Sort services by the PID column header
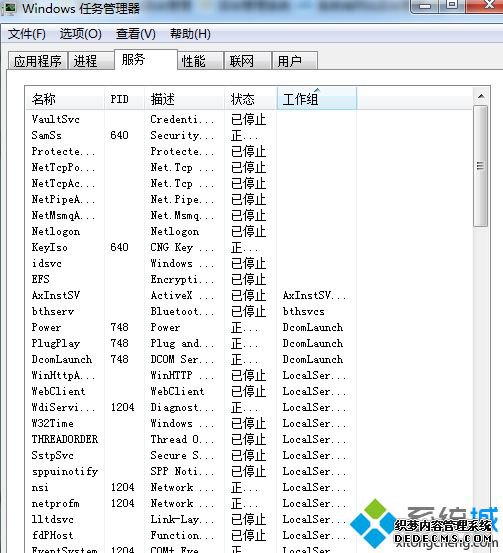 pos(124,99)
